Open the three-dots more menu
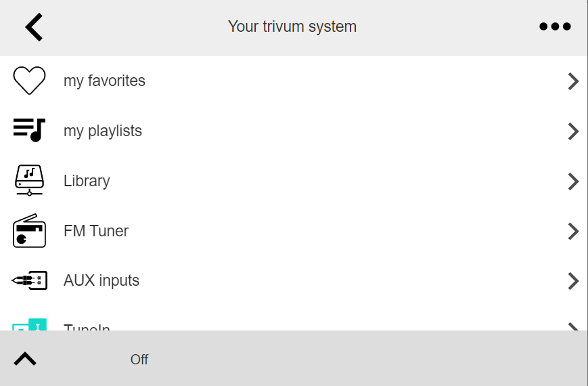 click(555, 26)
